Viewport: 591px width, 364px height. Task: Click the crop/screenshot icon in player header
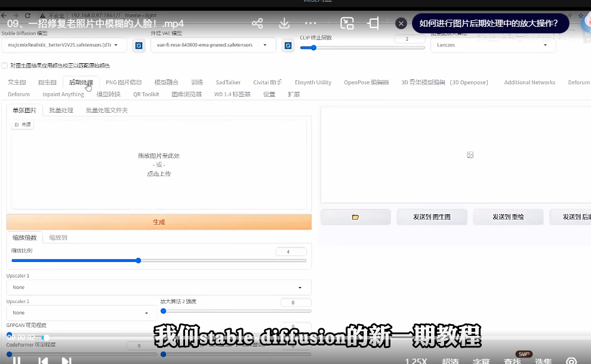(374, 23)
